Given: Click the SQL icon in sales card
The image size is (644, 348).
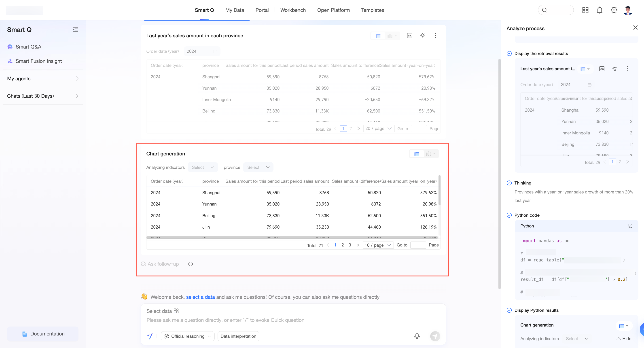Looking at the screenshot, I should tap(409, 36).
